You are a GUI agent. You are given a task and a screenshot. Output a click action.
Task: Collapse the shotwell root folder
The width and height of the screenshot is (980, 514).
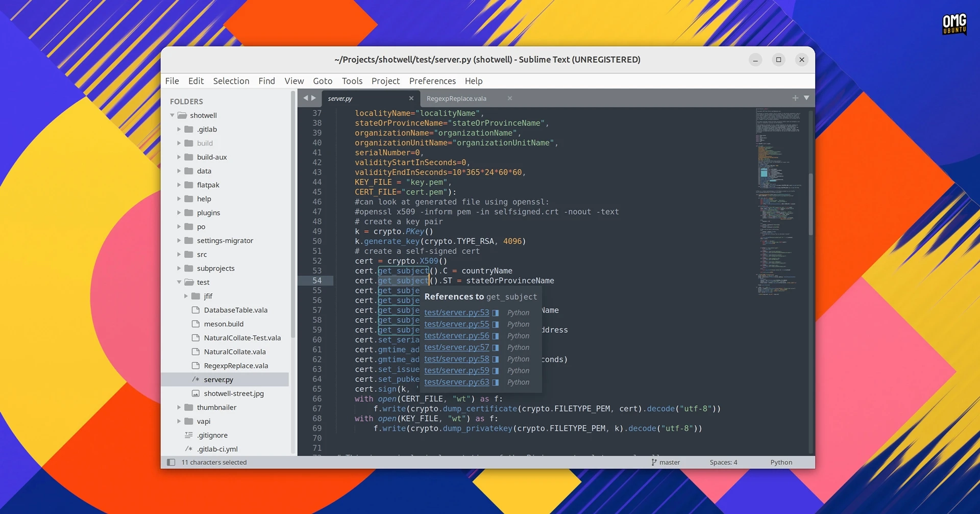(173, 115)
